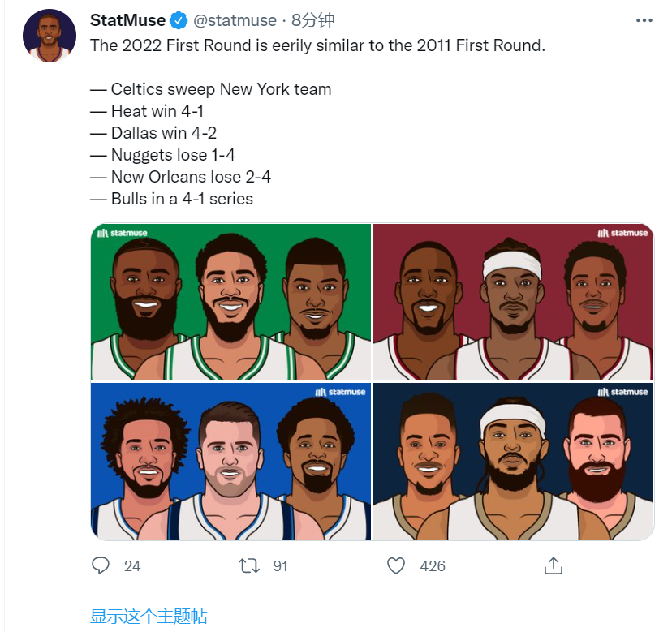The image size is (672, 632).
Task: Click the StatMuse profile avatar
Action: point(50,37)
